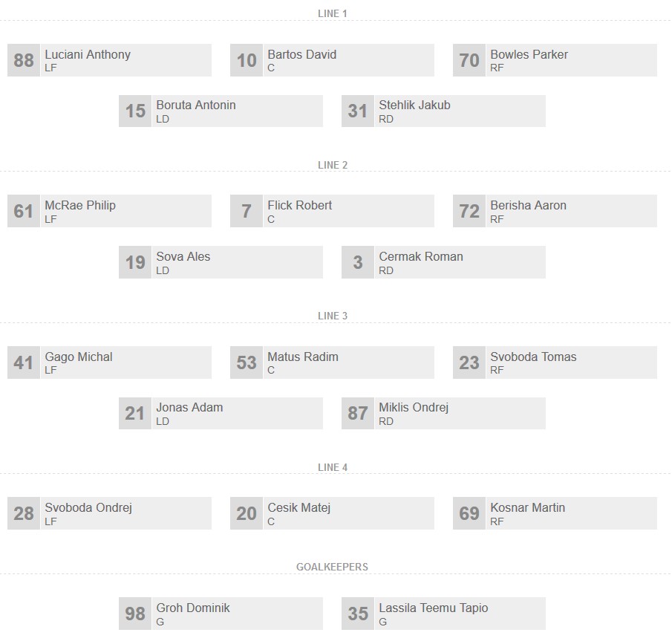This screenshot has height=644, width=672.
Task: Click the number 20 jersey badge
Action: pos(247,513)
